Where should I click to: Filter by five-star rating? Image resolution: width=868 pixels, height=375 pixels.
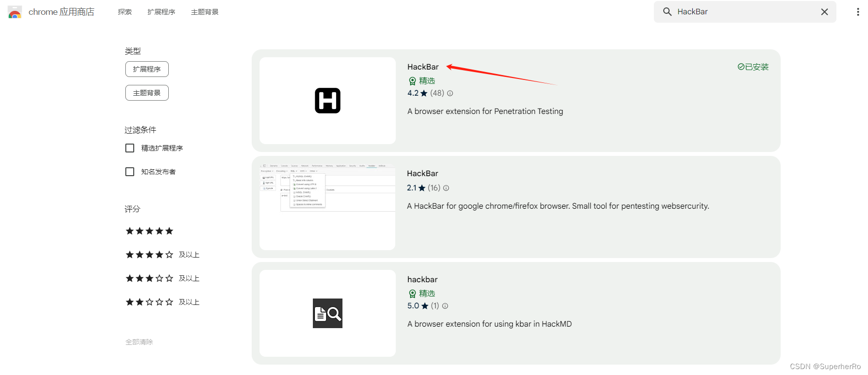(x=150, y=231)
